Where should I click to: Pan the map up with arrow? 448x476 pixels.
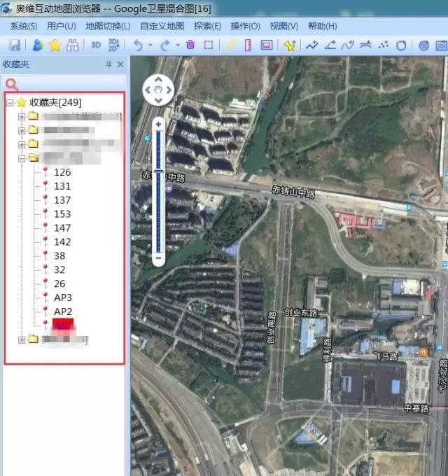point(158,80)
